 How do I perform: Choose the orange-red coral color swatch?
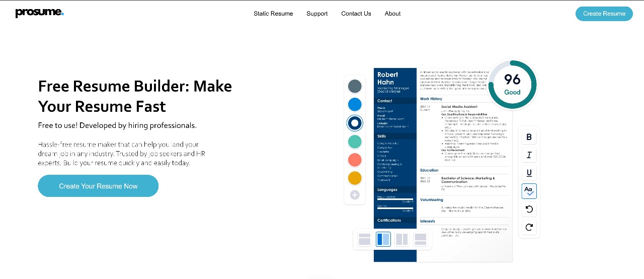[x=355, y=160]
